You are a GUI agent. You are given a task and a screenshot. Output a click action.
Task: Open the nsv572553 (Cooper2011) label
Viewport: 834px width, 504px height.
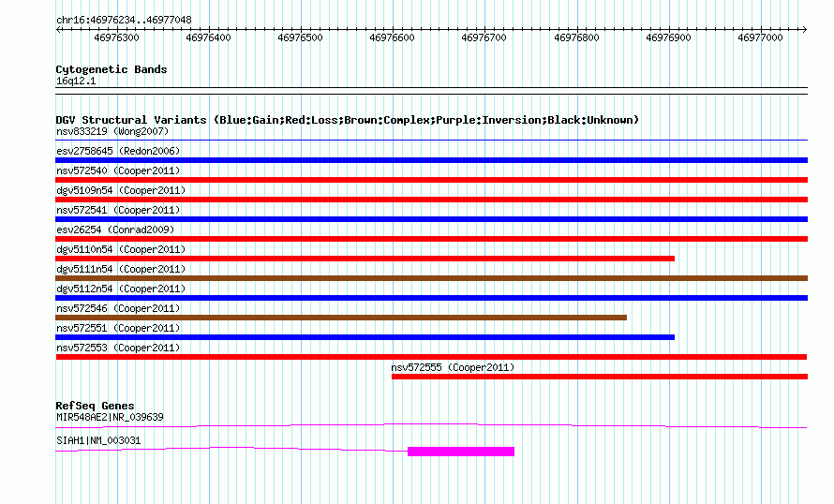(118, 348)
